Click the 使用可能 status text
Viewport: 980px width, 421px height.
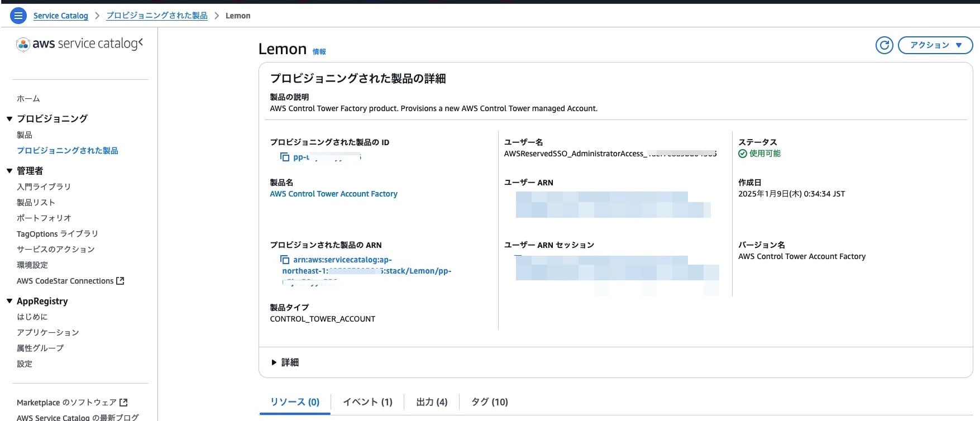pos(765,154)
